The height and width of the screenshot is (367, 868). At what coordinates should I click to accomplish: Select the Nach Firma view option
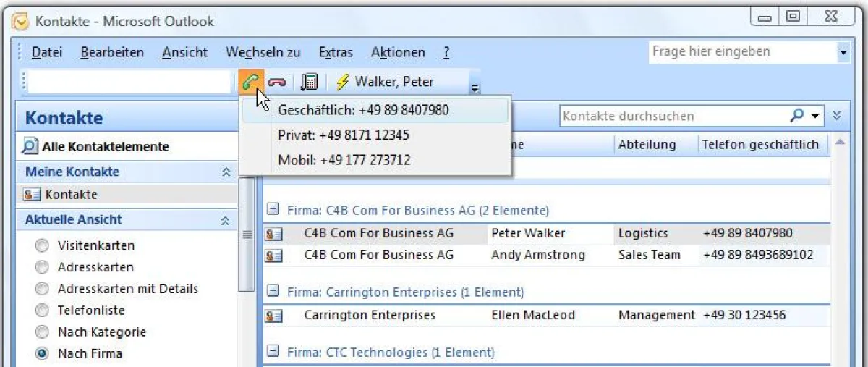pyautogui.click(x=42, y=354)
